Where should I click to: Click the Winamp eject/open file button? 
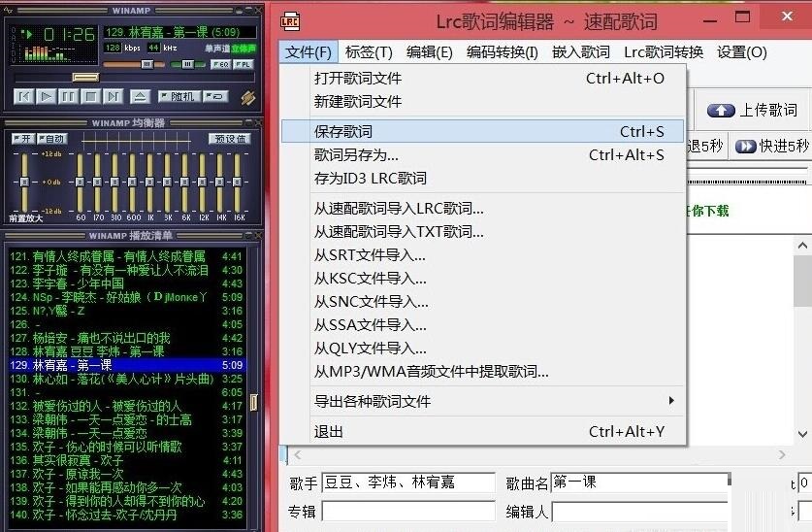point(140,96)
